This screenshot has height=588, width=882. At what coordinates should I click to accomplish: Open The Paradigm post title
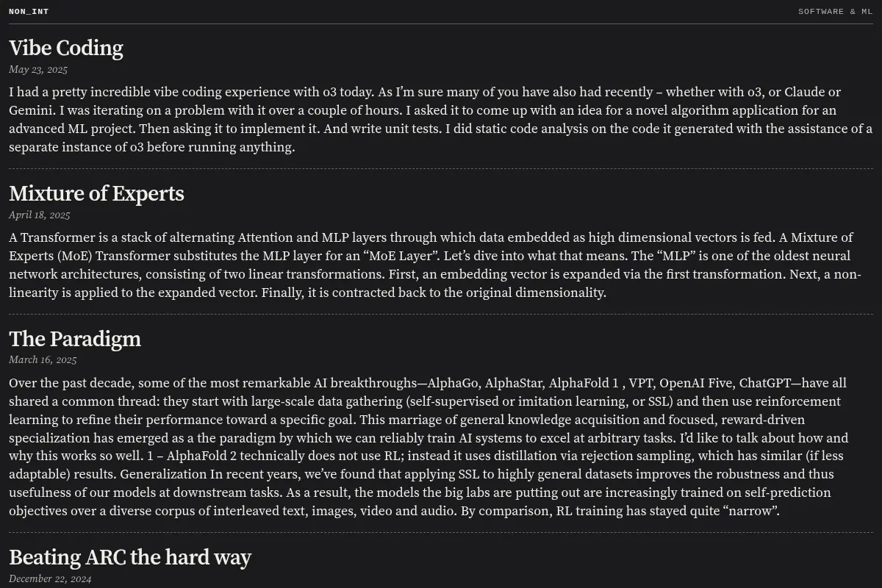point(75,339)
